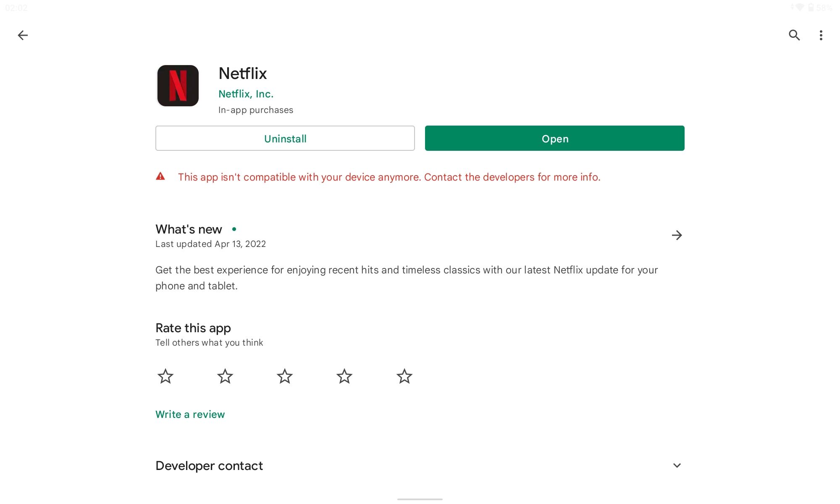Open search with the magnifier icon
Image resolution: width=840 pixels, height=504 pixels.
(794, 35)
